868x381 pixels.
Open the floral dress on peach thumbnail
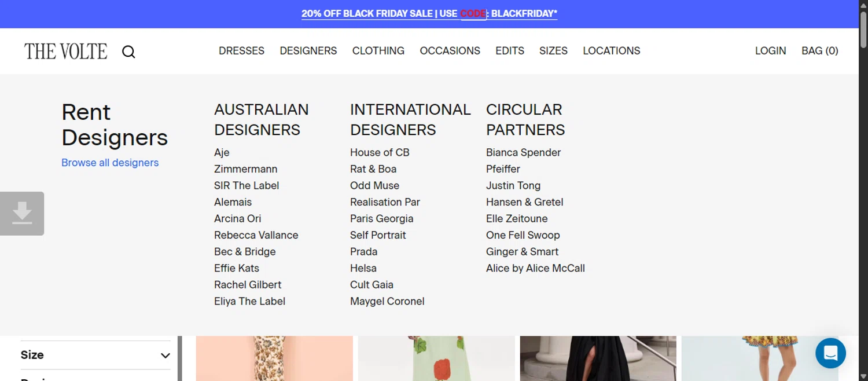(x=274, y=358)
